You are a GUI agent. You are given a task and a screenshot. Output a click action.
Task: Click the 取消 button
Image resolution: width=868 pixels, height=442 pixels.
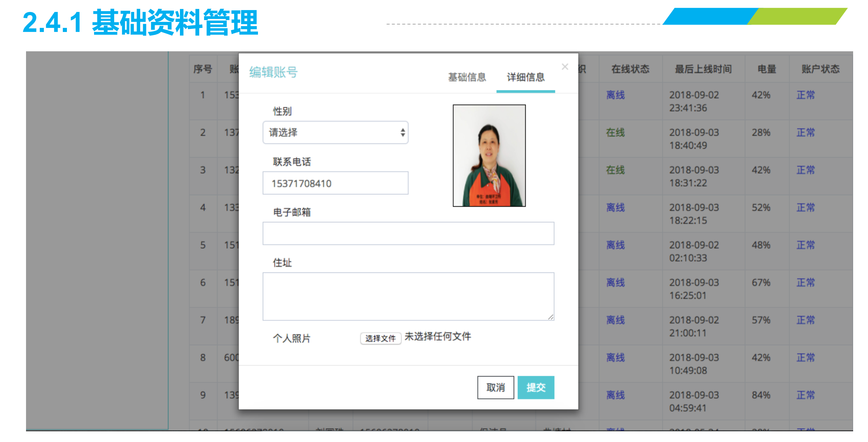496,388
